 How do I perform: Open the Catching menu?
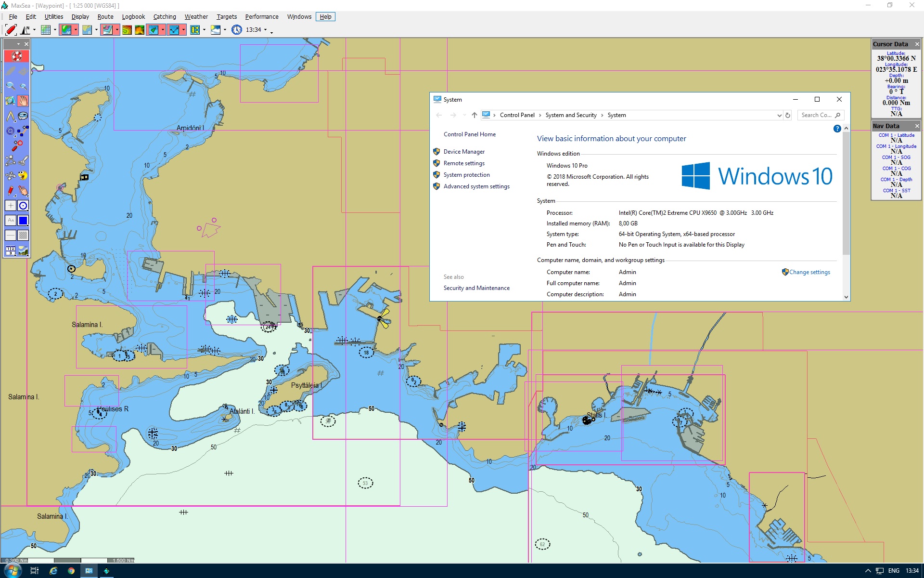[165, 17]
